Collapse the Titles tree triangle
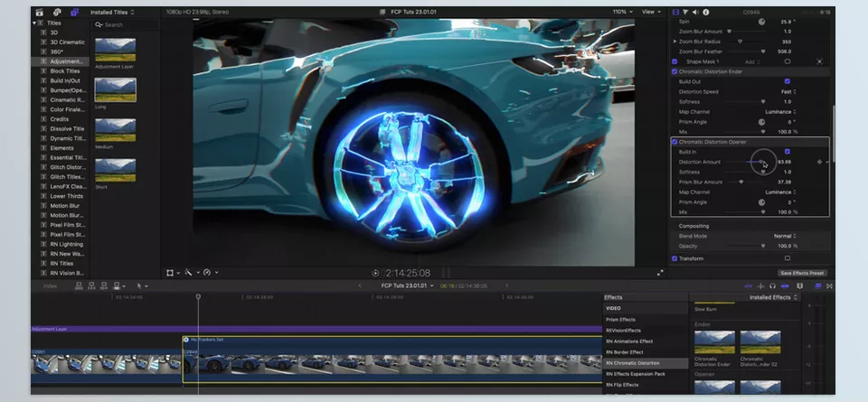The width and height of the screenshot is (868, 402). click(x=34, y=23)
